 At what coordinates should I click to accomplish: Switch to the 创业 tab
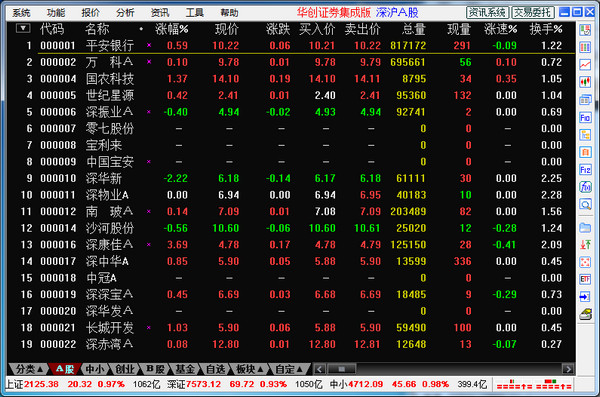(125, 369)
